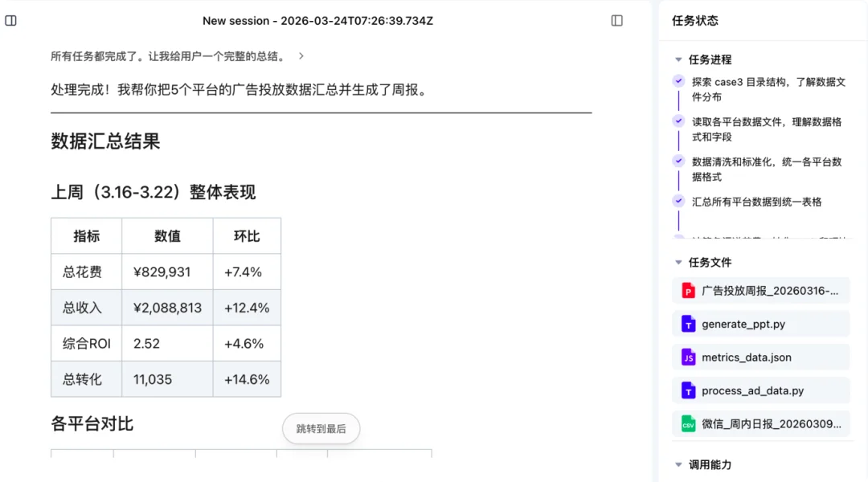Open the 微信_周内日报 CSV file

[x=764, y=423]
